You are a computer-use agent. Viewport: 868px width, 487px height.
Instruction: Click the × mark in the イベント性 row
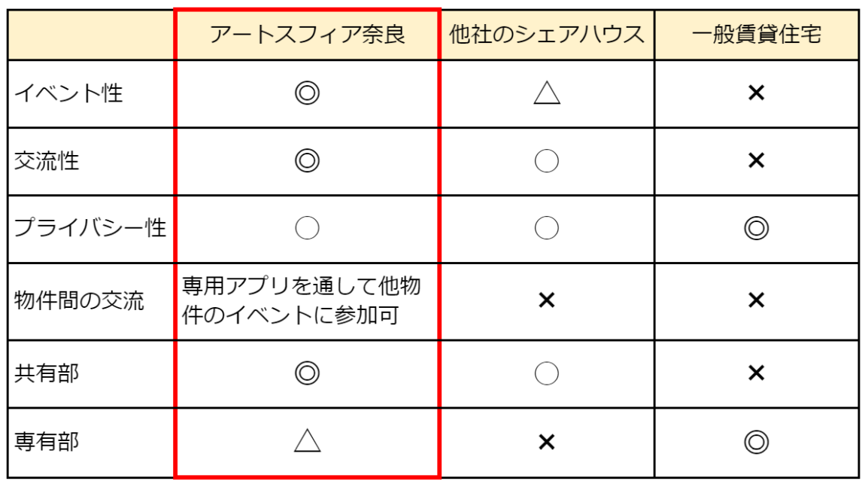tap(756, 93)
